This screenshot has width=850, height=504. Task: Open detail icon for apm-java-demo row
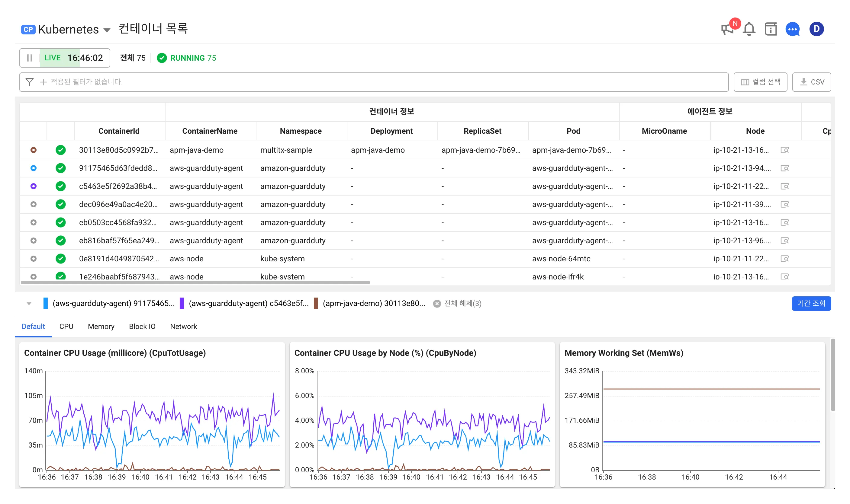click(784, 150)
